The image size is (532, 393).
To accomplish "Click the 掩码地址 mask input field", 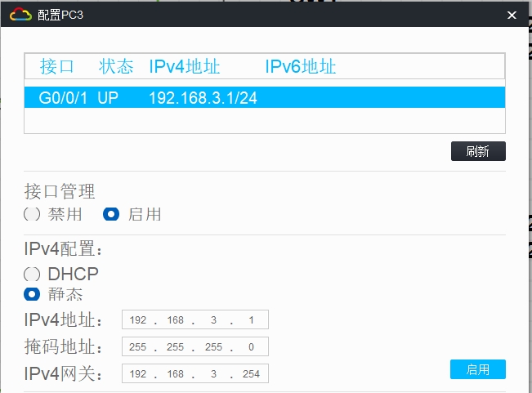I will [x=195, y=346].
